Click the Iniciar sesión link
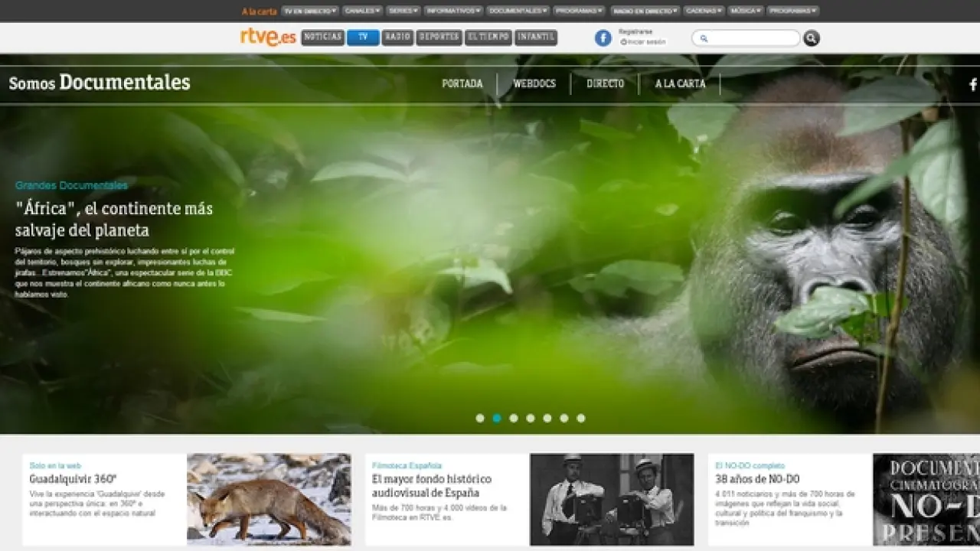980x551 pixels. point(644,42)
